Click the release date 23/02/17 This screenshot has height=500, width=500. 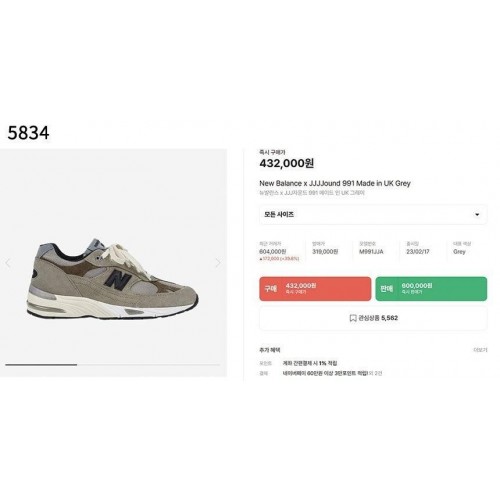(418, 252)
